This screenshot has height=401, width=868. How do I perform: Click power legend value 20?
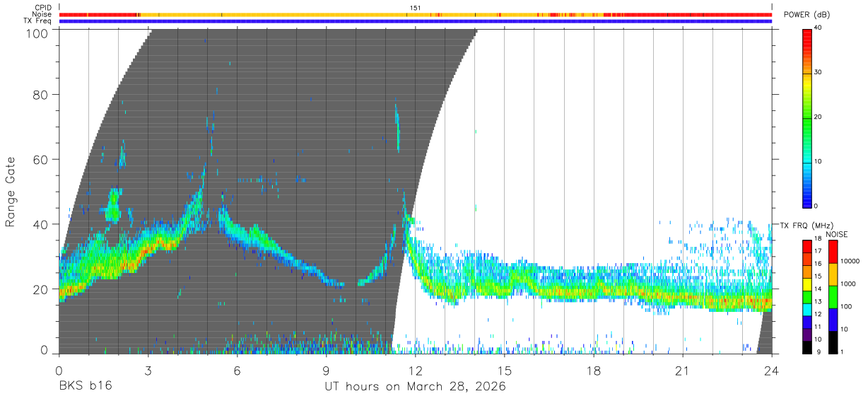[x=818, y=117]
